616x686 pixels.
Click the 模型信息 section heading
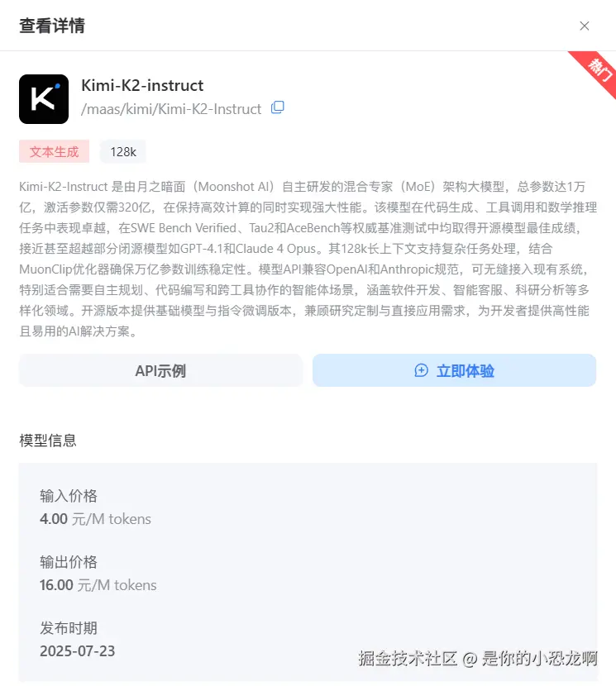48,441
